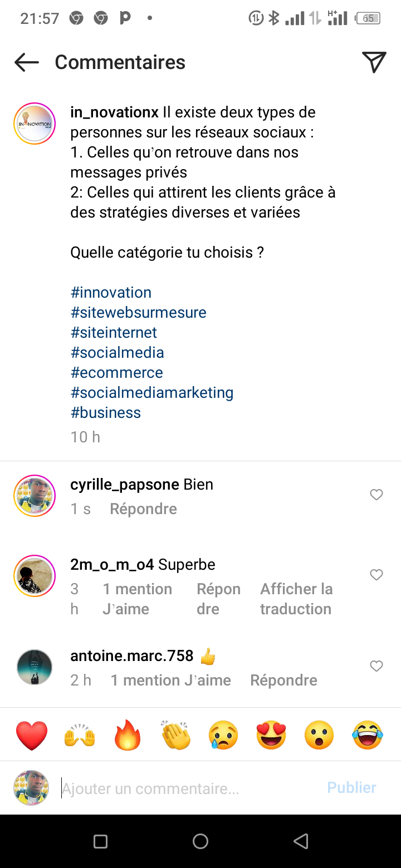The width and height of the screenshot is (401, 868).
Task: Show translation of the Superbe comment
Action: tap(296, 599)
